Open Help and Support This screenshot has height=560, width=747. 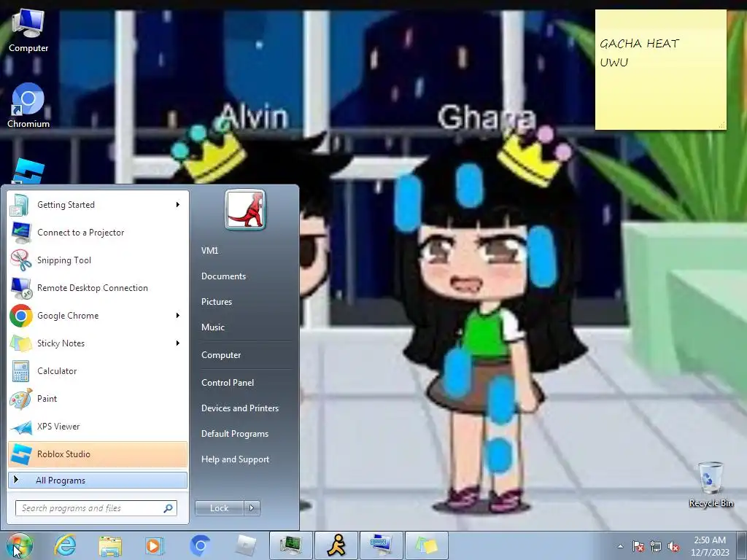[x=236, y=459]
